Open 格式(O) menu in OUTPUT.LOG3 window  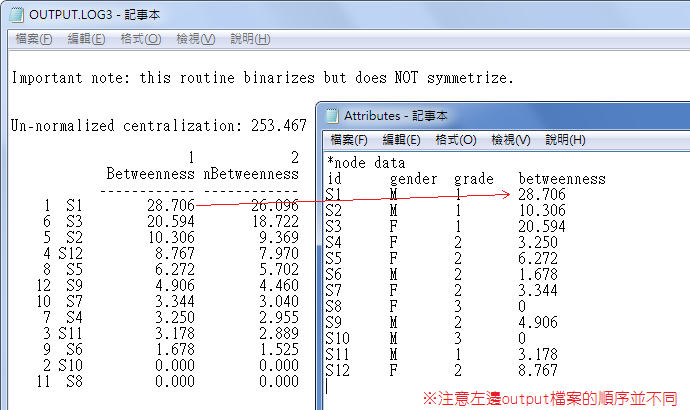(x=141, y=39)
